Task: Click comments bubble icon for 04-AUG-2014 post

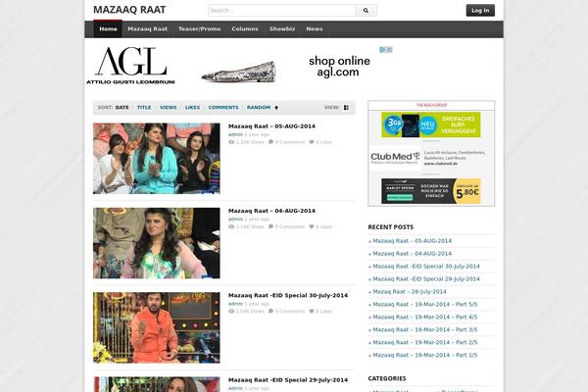Action: (270, 226)
